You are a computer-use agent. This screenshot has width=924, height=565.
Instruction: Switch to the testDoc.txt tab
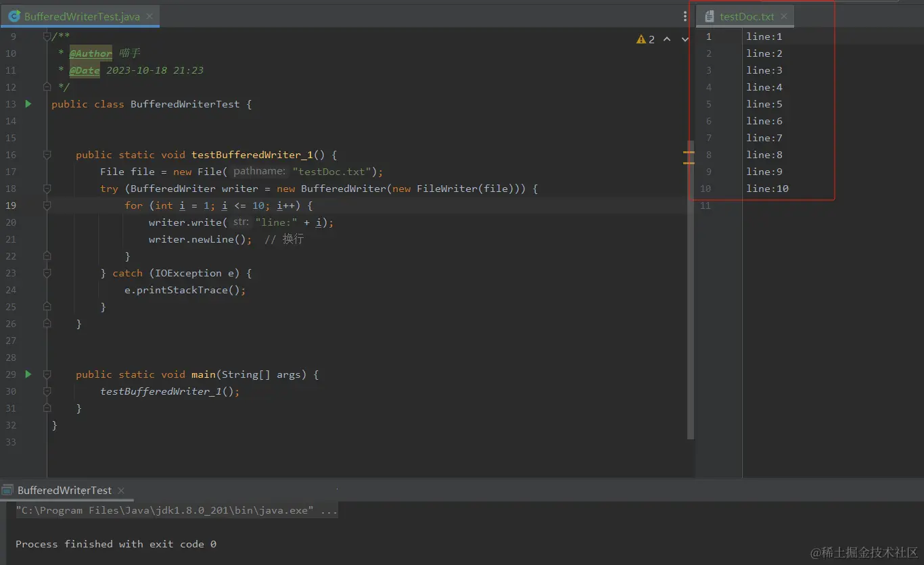point(746,16)
